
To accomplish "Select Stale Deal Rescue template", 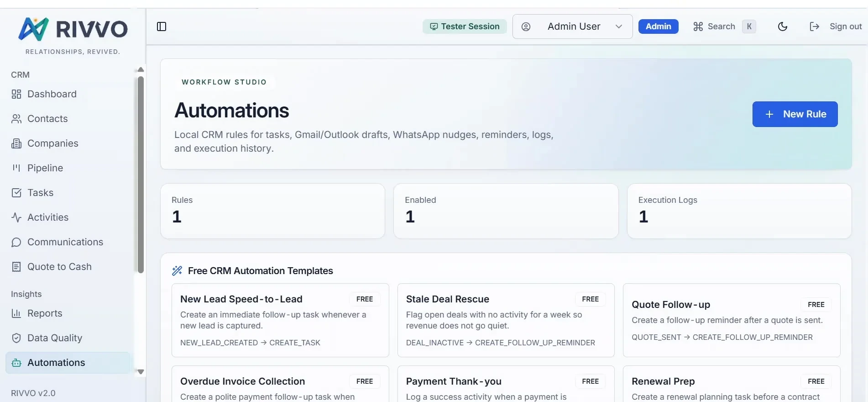I will [506, 320].
